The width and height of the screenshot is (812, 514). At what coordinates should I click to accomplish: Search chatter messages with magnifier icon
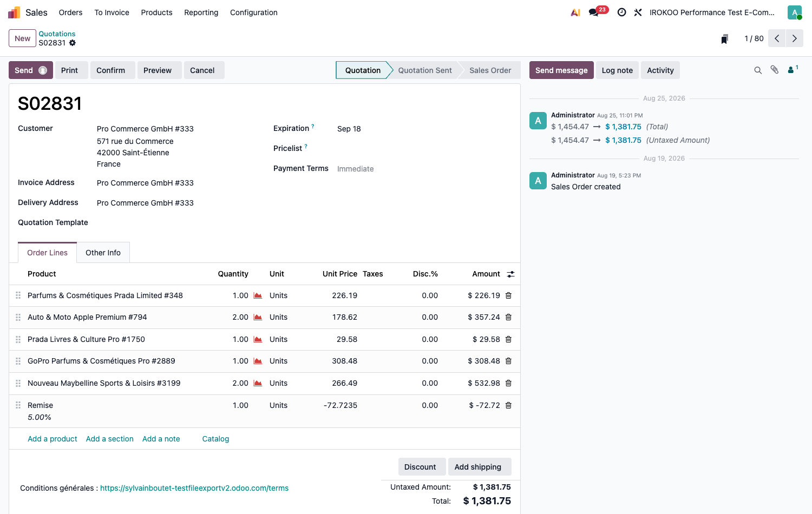[758, 70]
